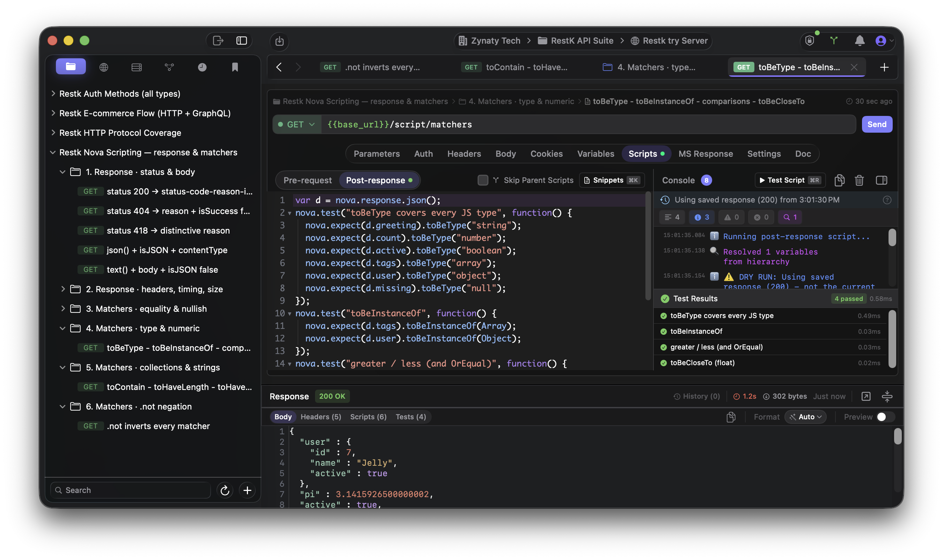Screen dimensions: 943x560
Task: Toggle the all logs filter showing 4
Action: [672, 217]
